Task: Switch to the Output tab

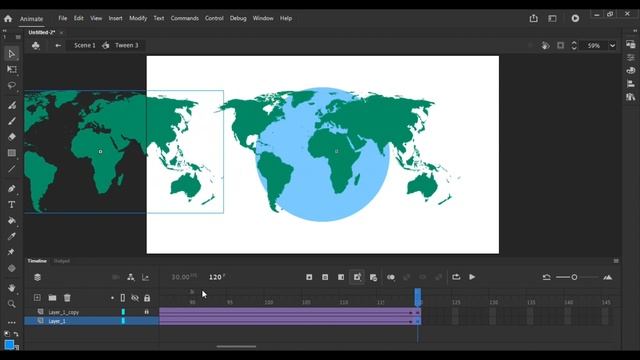Action: [62, 261]
